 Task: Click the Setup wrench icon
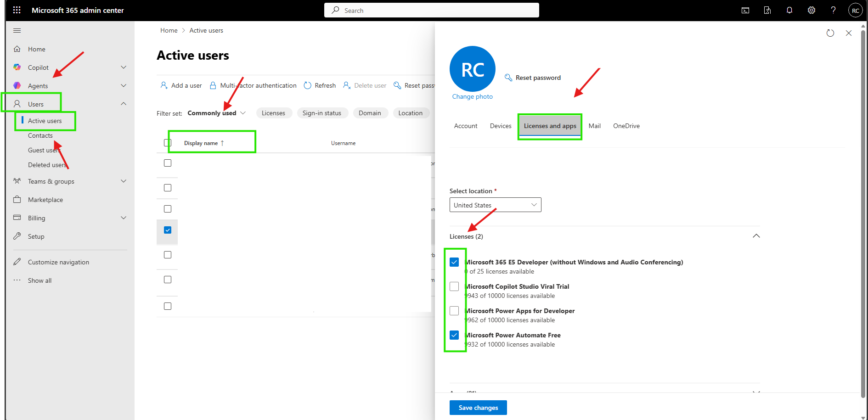point(17,236)
